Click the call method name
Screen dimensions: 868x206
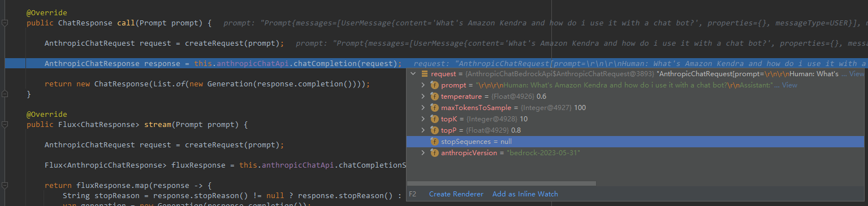(126, 23)
